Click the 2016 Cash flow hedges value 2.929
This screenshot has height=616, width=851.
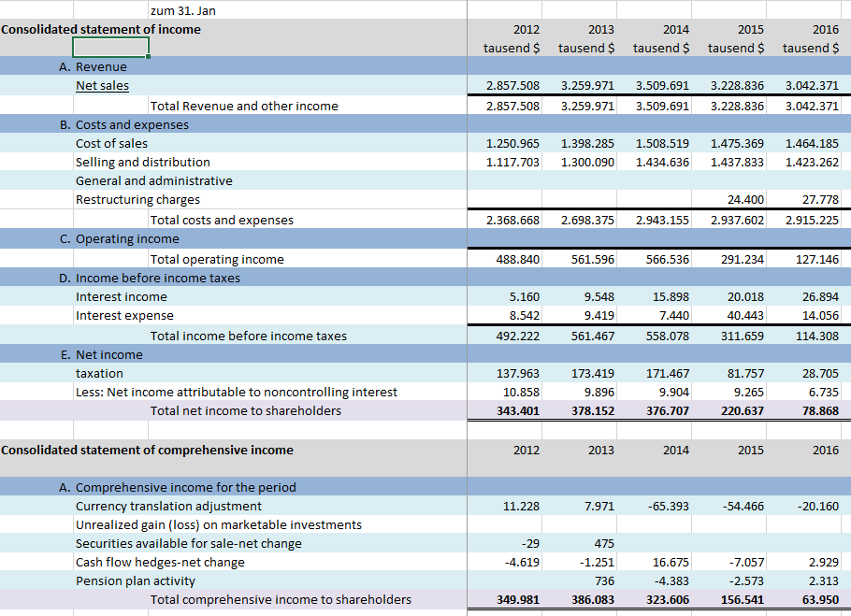coord(824,563)
